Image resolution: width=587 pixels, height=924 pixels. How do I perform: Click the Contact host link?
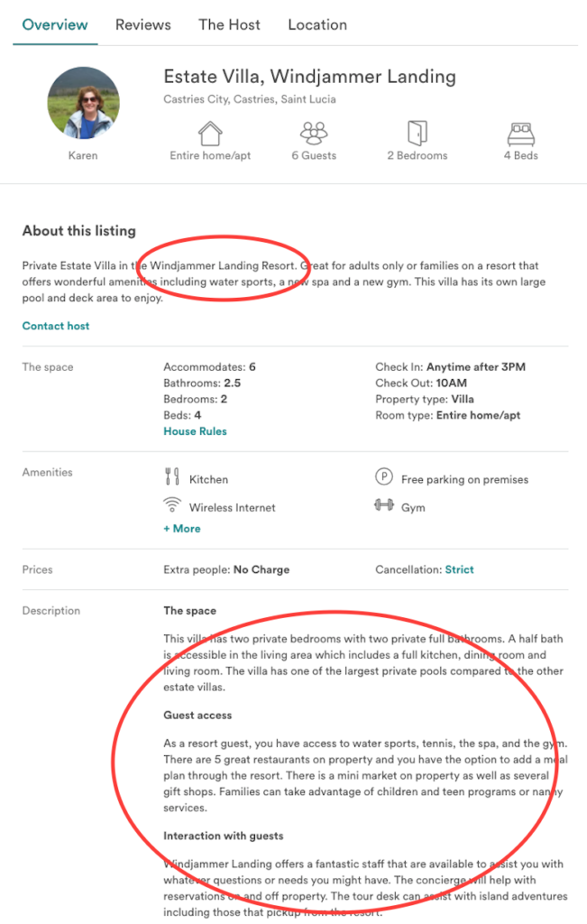pos(55,325)
